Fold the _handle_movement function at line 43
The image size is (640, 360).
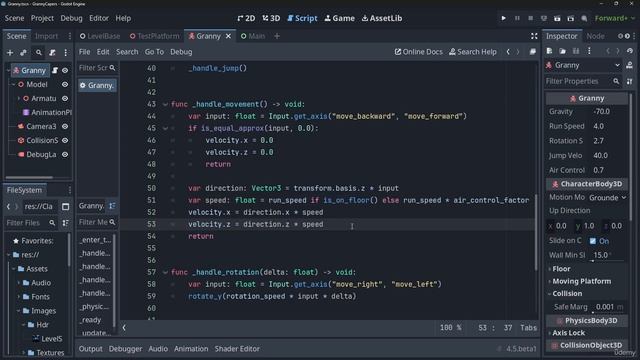pyautogui.click(x=165, y=104)
